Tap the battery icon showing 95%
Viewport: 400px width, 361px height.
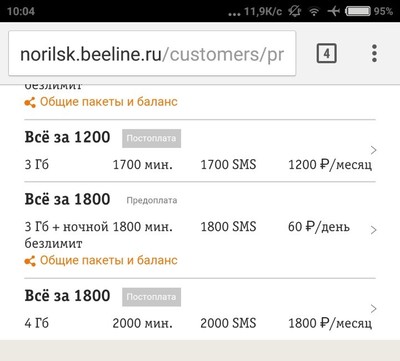[x=358, y=11]
